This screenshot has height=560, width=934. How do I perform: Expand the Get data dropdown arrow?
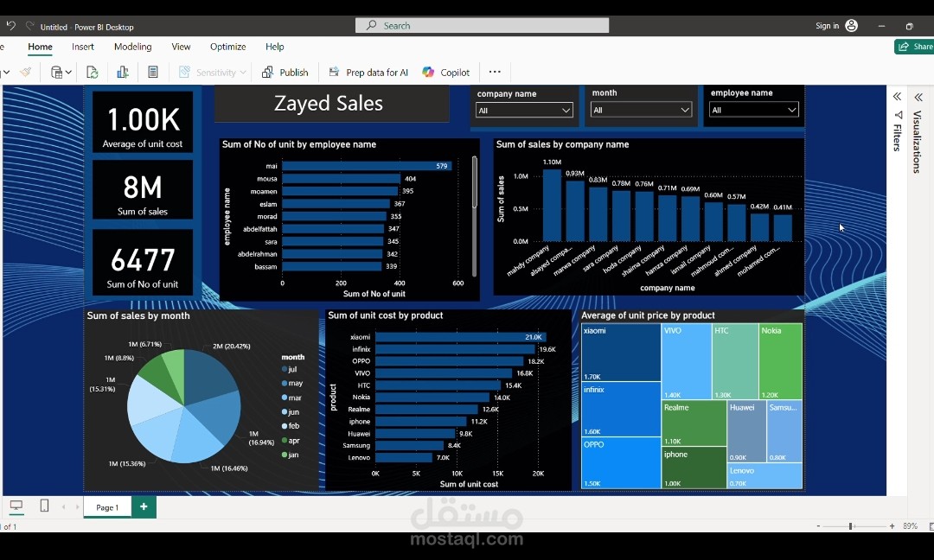coord(68,73)
